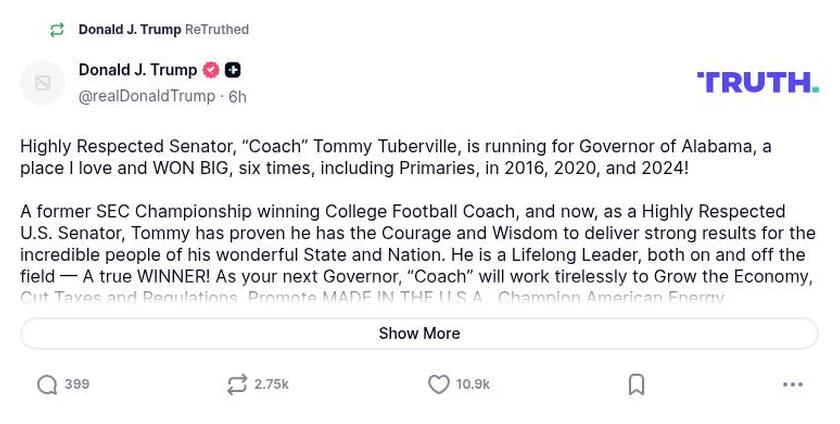Click the red verified checkmark badge
The image size is (840, 424).
click(x=211, y=70)
